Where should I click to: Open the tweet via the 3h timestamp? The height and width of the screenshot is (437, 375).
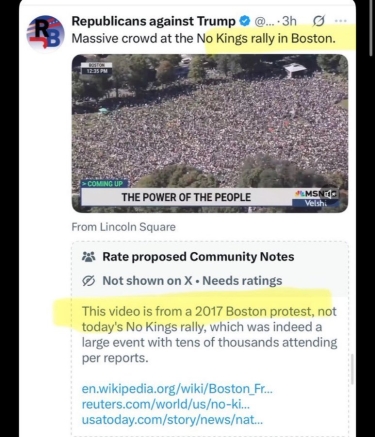click(x=289, y=21)
